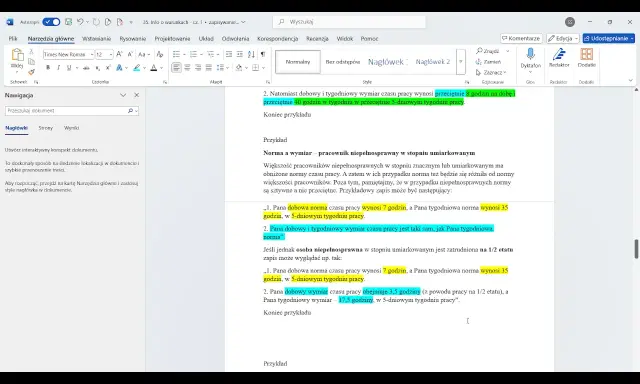Click the Wyszukaj search box
This screenshot has height=384, width=640.
pos(349,22)
